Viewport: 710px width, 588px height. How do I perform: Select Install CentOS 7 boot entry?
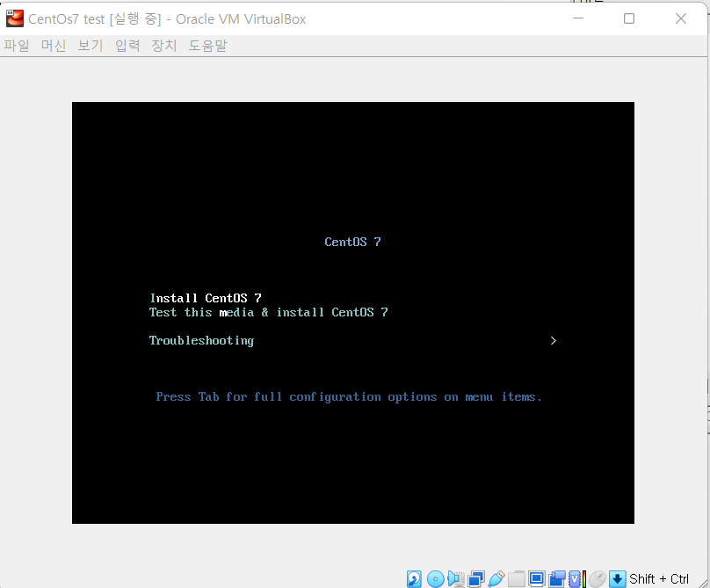[206, 298]
